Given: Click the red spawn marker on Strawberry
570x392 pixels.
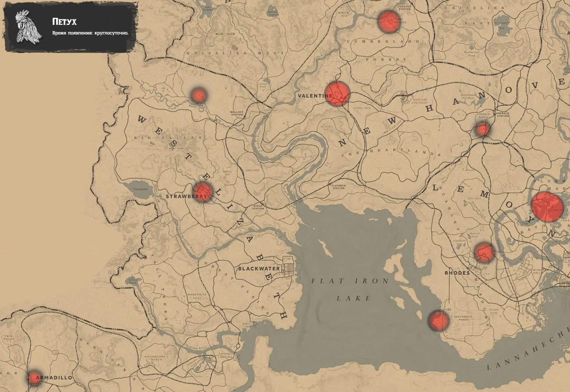Looking at the screenshot, I should coord(203,192).
